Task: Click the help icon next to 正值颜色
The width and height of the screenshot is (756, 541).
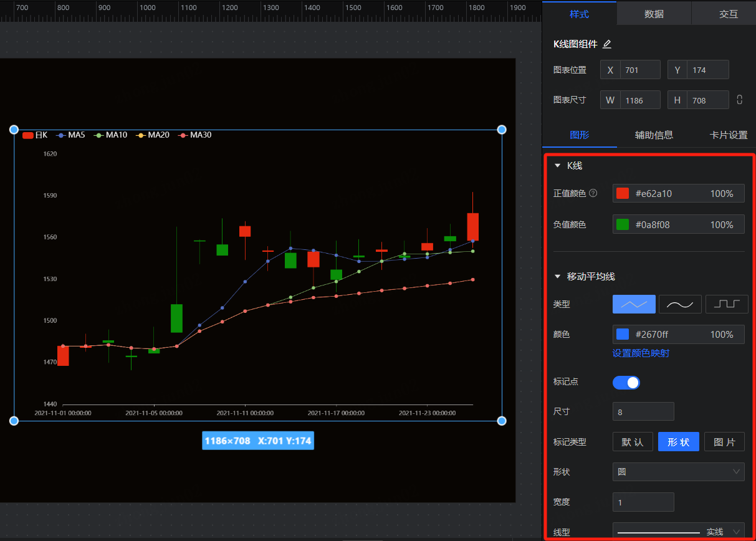Action: [x=593, y=193]
